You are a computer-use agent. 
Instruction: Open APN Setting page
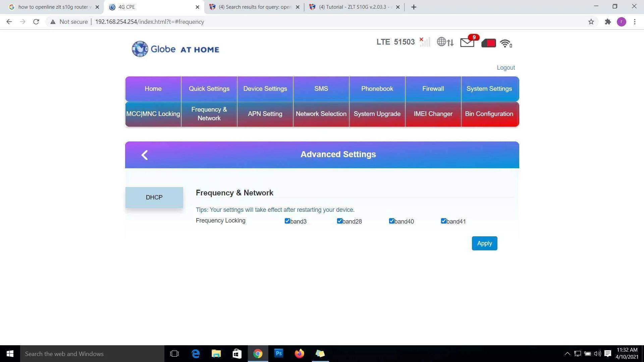(265, 114)
